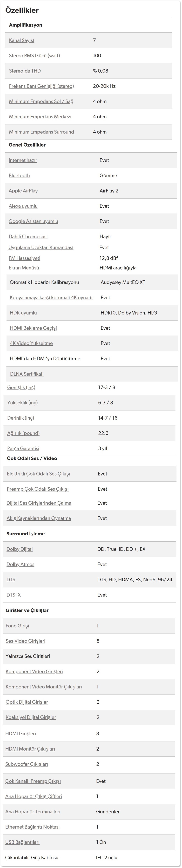Open the Google Asistan uyumlu link
The image size is (182, 868).
pos(33,221)
